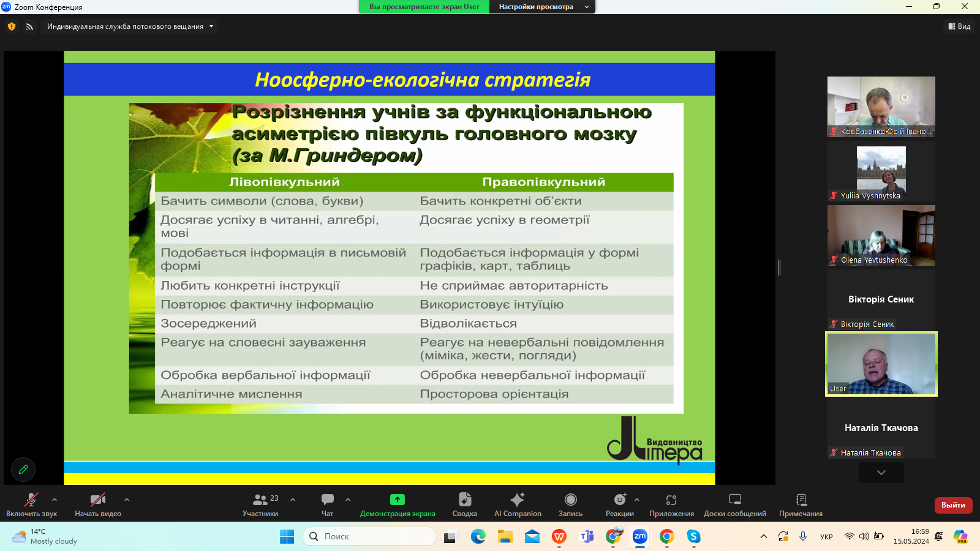Click the Windows taskbar search box
This screenshot has width=980, height=551.
coord(369,536)
